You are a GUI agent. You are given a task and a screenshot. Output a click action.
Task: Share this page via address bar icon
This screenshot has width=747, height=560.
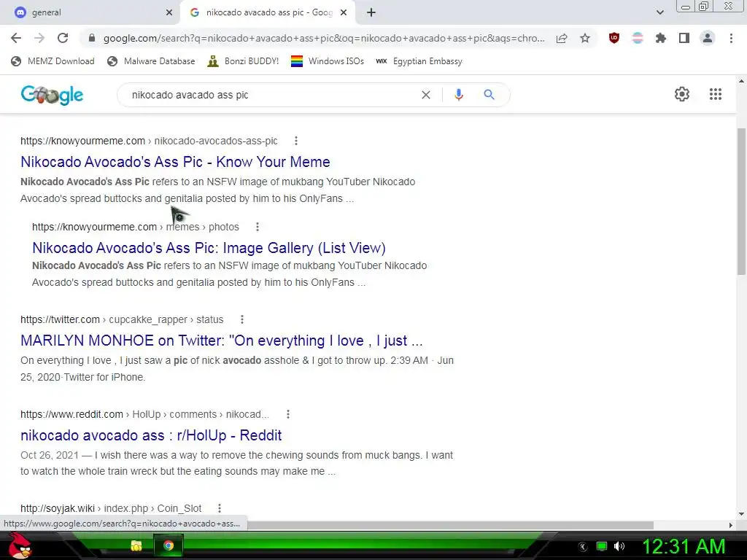562,38
